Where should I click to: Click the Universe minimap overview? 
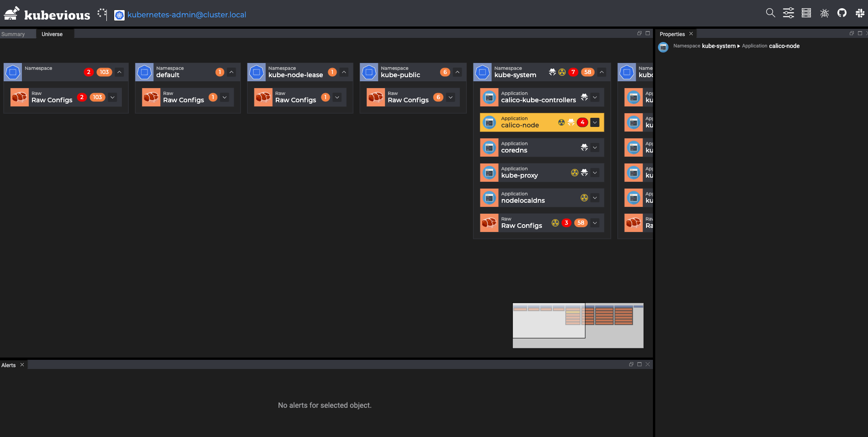[x=578, y=326]
